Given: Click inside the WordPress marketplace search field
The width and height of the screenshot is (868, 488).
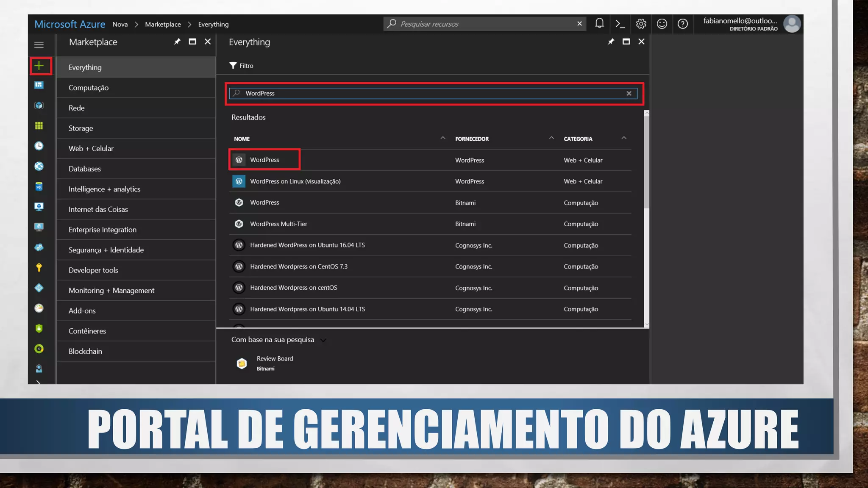Looking at the screenshot, I should pyautogui.click(x=432, y=93).
